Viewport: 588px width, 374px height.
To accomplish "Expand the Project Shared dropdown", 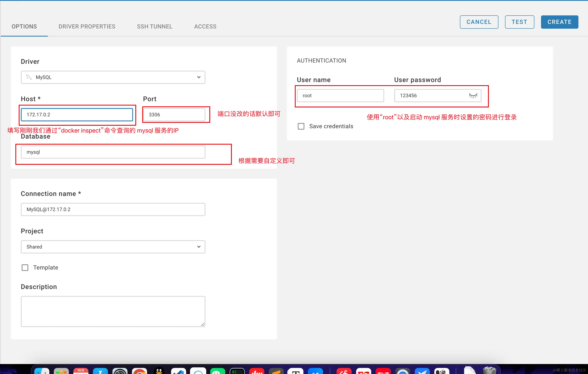I will tap(113, 247).
